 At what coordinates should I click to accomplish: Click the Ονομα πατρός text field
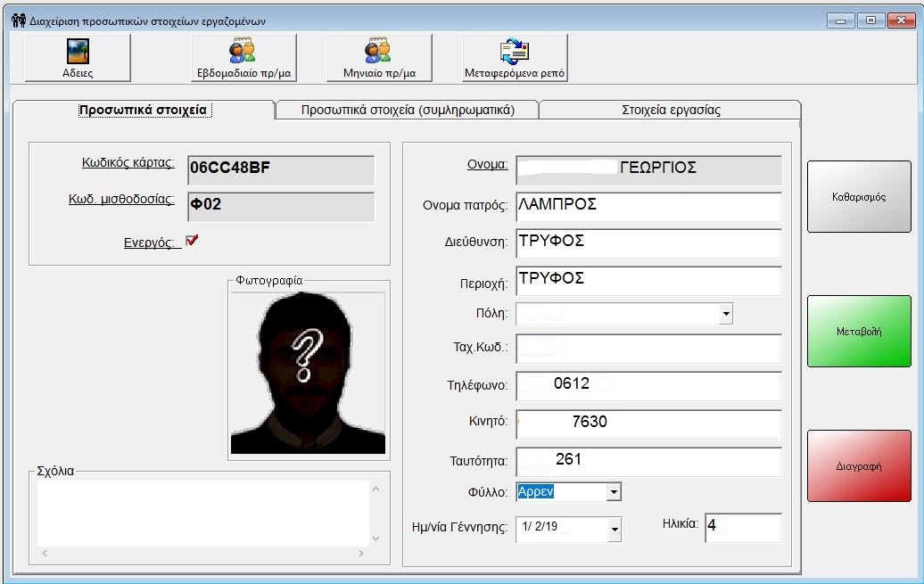pos(648,207)
